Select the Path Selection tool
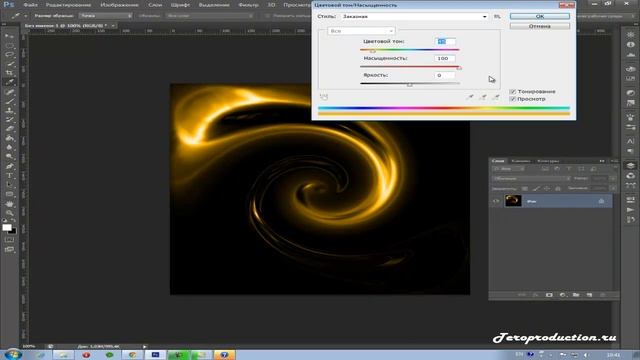Screen dimensions: 640x360 coord(9,184)
